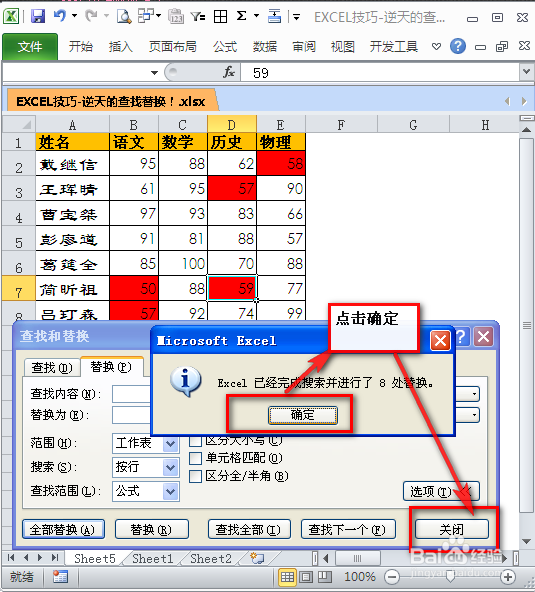Open the 数据 ribbon tab
Screen dimensions: 535x592
pyautogui.click(x=265, y=46)
